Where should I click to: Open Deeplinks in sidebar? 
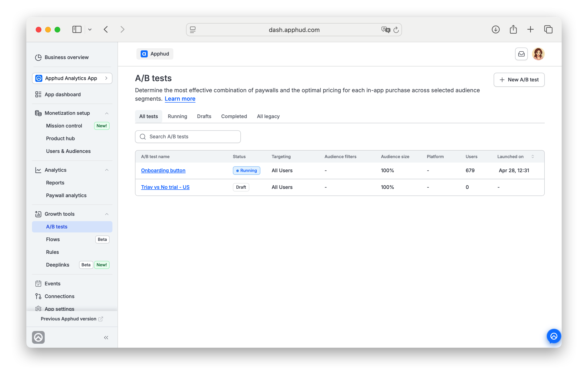tap(58, 265)
